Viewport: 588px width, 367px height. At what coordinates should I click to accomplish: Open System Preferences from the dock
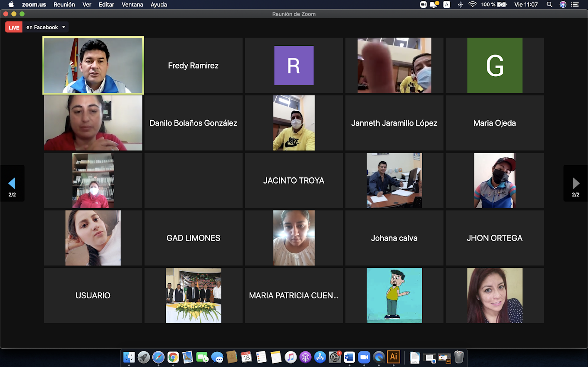pos(335,357)
